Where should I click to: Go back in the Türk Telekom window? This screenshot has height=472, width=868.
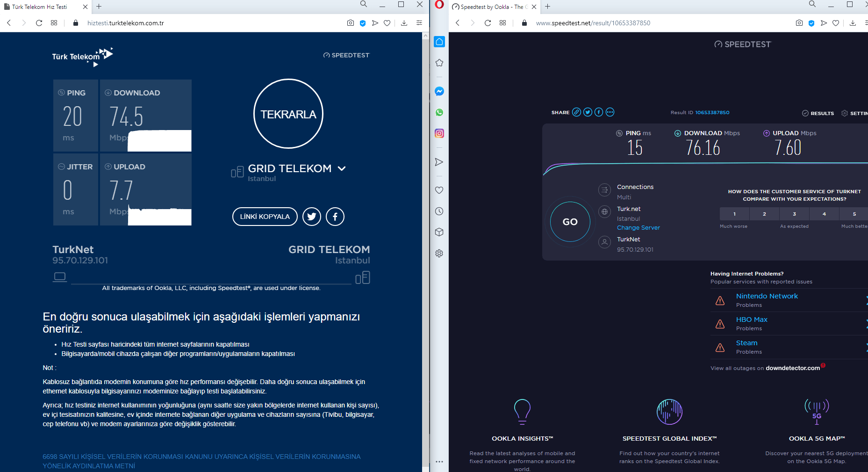pos(9,23)
